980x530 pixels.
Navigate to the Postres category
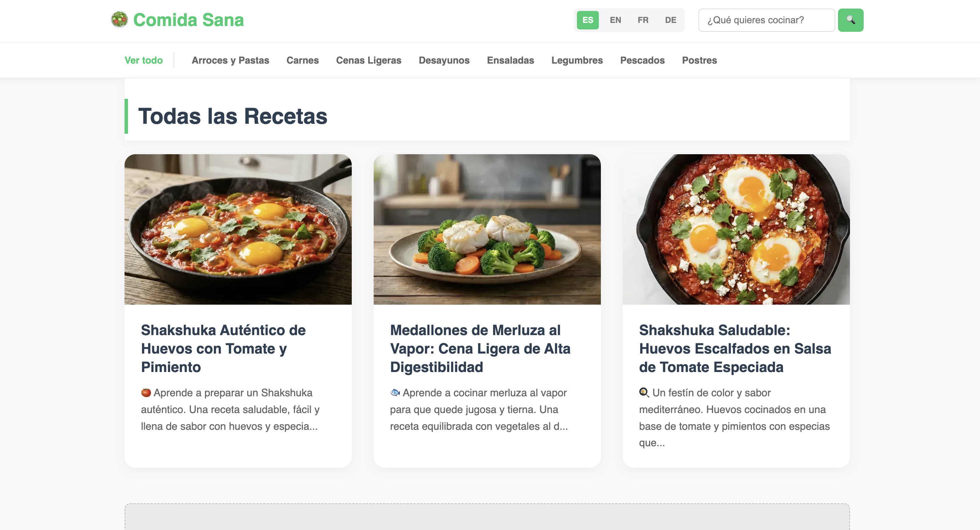[699, 60]
